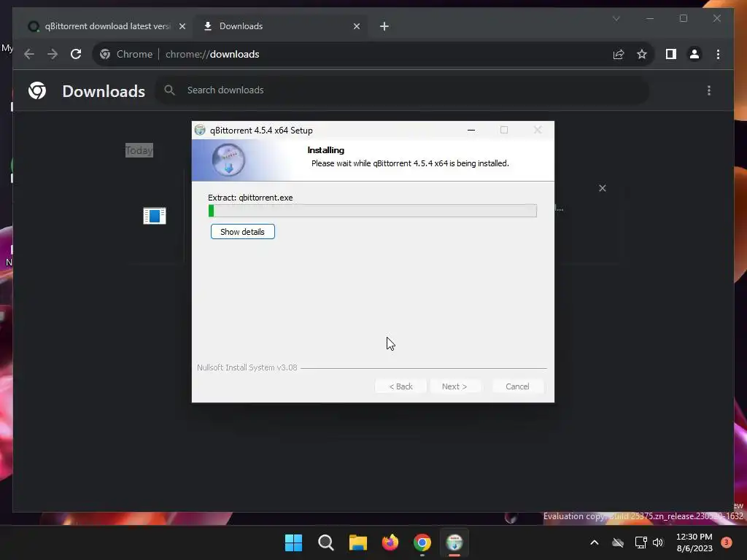Bookmark this page with the star icon
Image resolution: width=747 pixels, height=560 pixels.
tap(642, 54)
